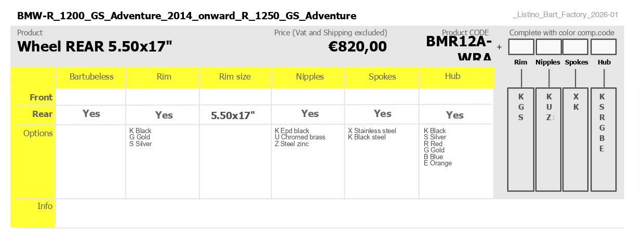Click the K Black rim option

(140, 131)
